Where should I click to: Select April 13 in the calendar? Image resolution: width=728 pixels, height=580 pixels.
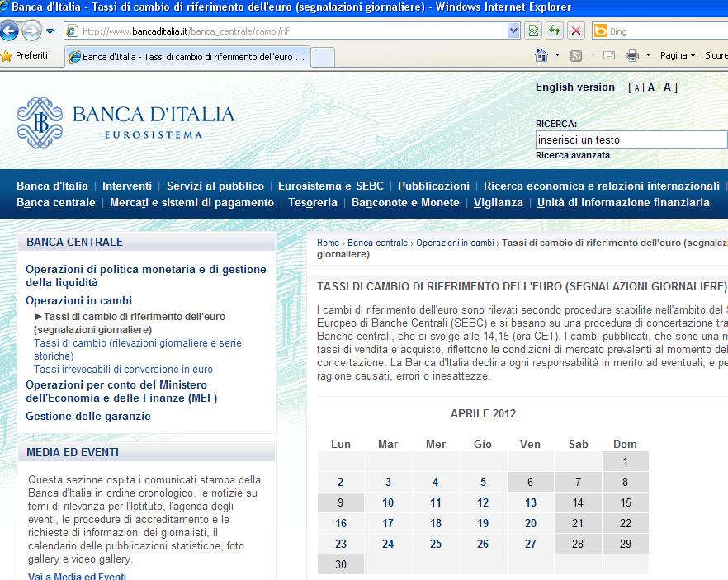click(530, 502)
